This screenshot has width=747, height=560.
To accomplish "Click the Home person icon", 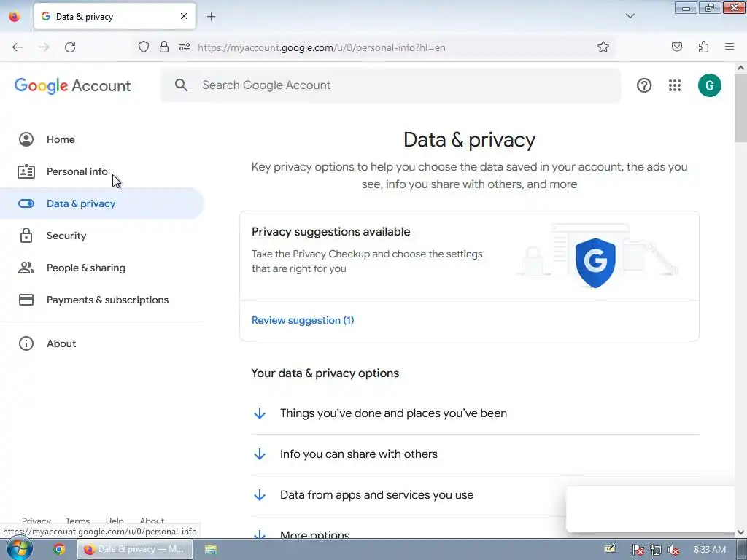I will coord(26,139).
